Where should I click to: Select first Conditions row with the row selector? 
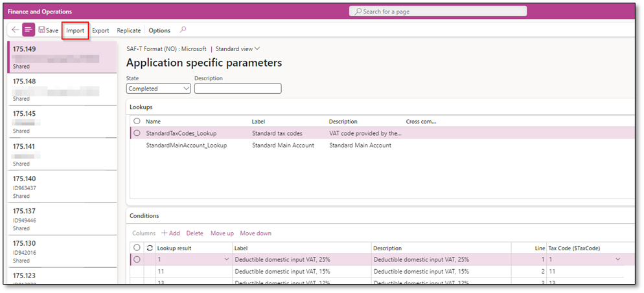click(137, 259)
